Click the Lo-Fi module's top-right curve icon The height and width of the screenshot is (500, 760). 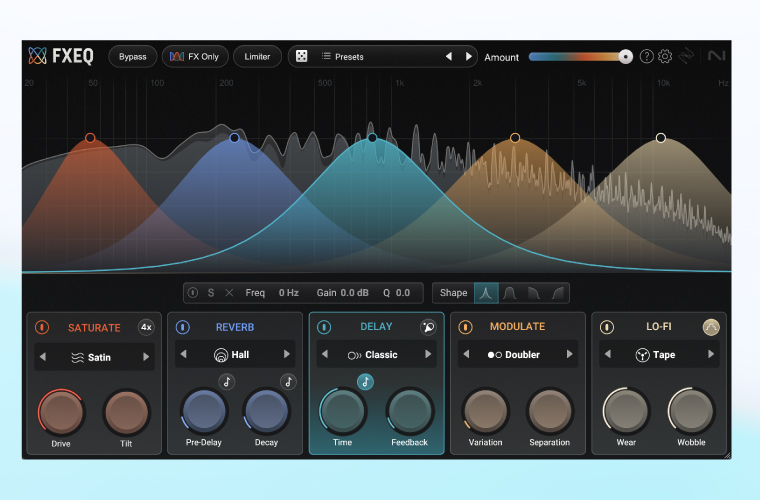tap(711, 327)
